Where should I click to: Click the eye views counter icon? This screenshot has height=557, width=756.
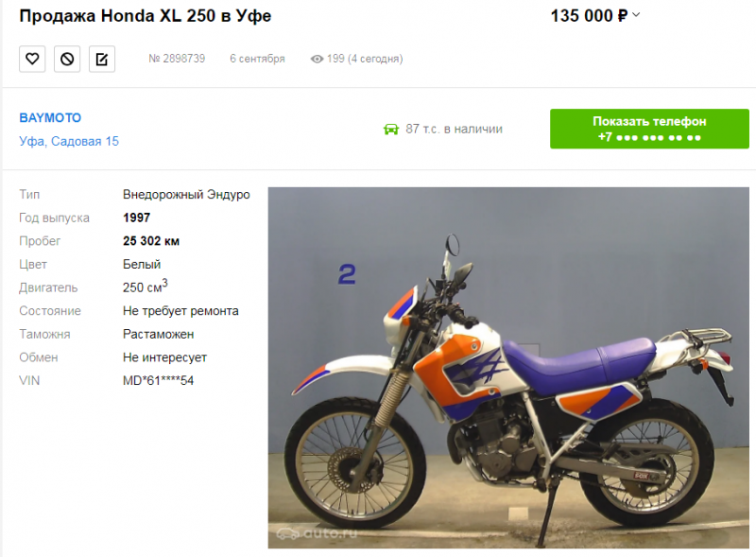(317, 59)
